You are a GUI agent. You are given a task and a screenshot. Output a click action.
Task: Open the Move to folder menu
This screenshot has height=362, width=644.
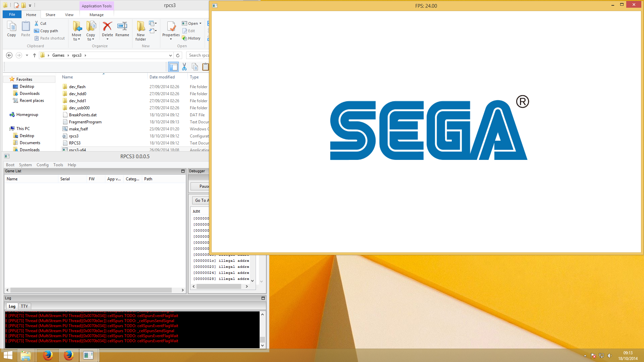point(76,31)
